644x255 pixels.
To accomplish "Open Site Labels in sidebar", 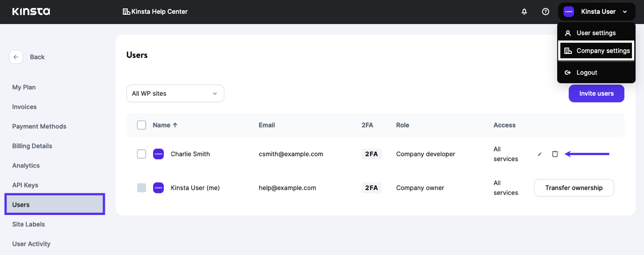I will [x=29, y=224].
